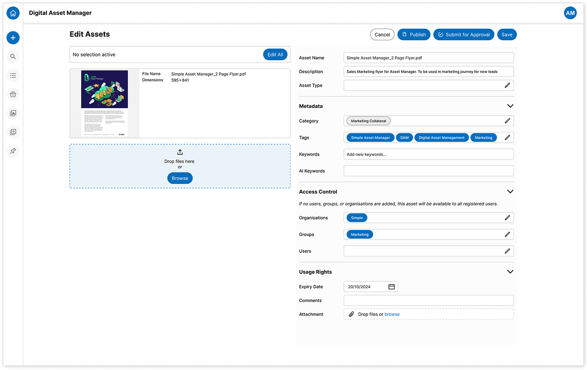This screenshot has height=370, width=588.
Task: Open the calendar icon for Expiry Date
Action: (x=391, y=287)
